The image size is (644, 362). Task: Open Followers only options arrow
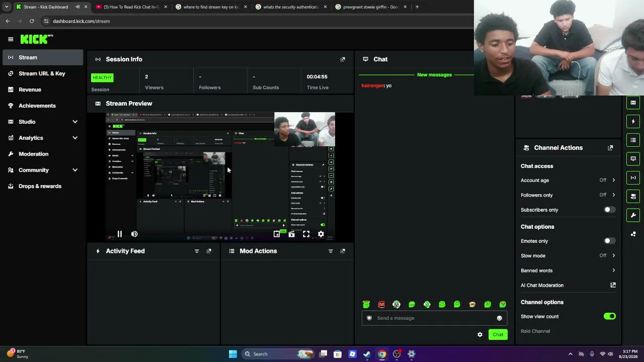(x=613, y=195)
